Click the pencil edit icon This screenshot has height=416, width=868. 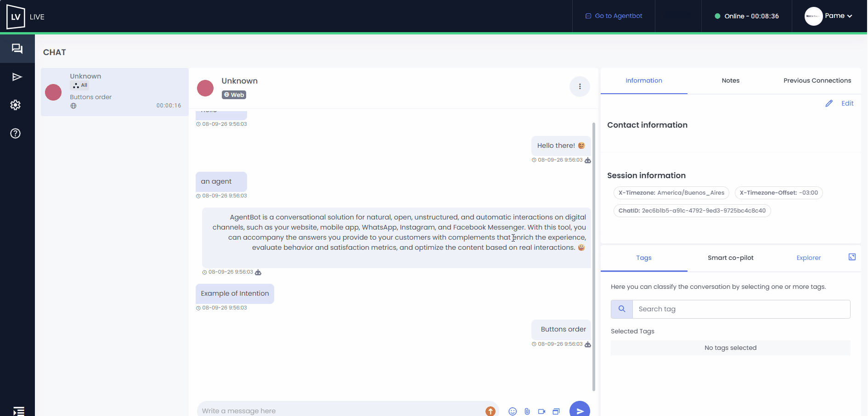pos(829,103)
